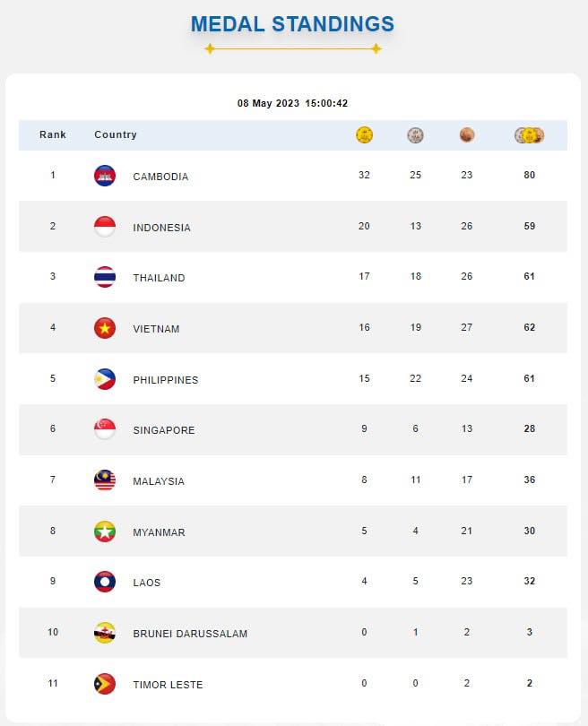Viewport: 588px width, 726px height.
Task: Click the total medals column icon
Action: (x=529, y=135)
